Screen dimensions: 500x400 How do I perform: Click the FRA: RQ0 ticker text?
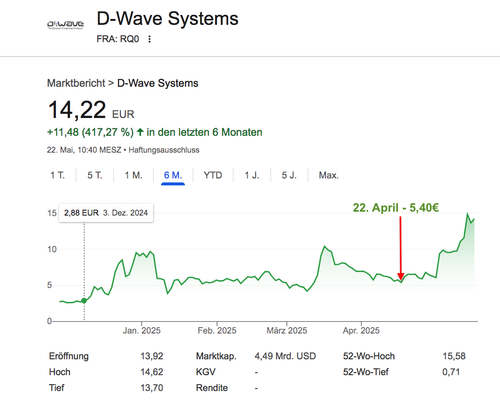point(118,39)
